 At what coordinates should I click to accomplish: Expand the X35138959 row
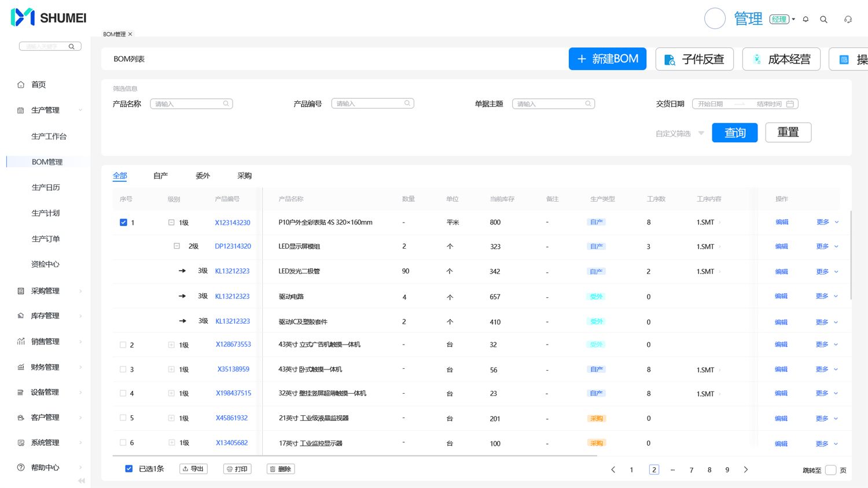pyautogui.click(x=171, y=369)
